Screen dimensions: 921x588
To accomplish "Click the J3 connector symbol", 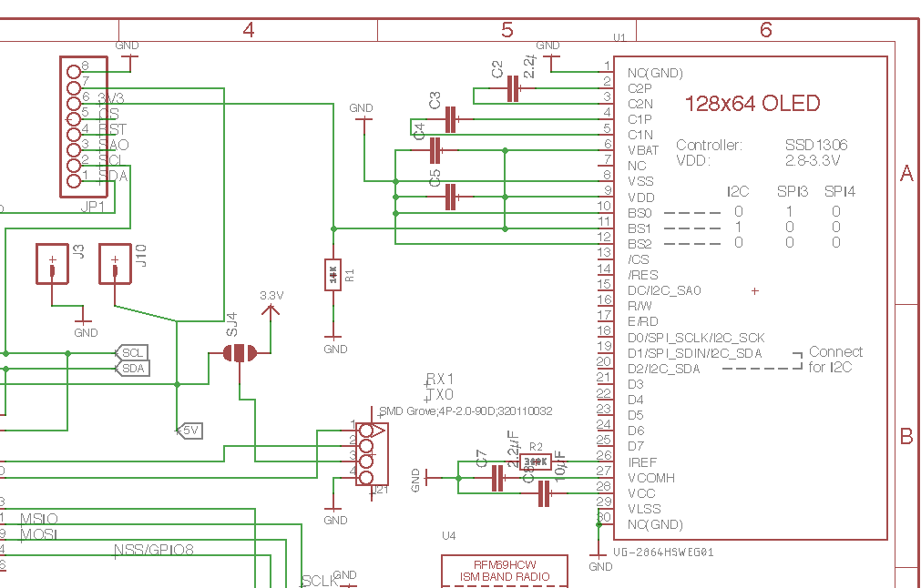I will [x=53, y=264].
